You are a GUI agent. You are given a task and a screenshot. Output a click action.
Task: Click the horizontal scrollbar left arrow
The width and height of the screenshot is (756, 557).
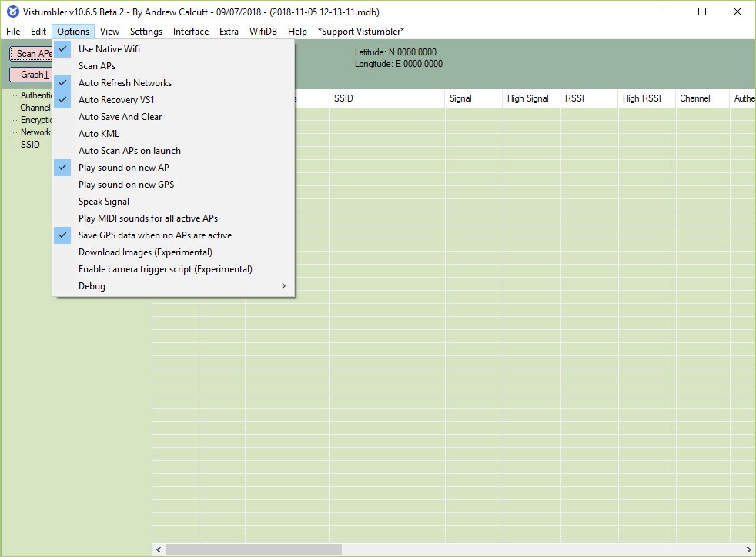click(x=159, y=550)
